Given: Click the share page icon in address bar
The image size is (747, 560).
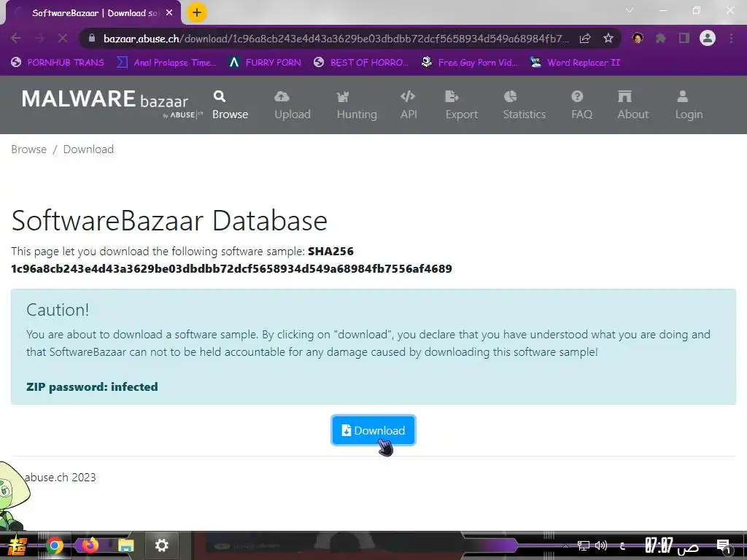Looking at the screenshot, I should 585,38.
